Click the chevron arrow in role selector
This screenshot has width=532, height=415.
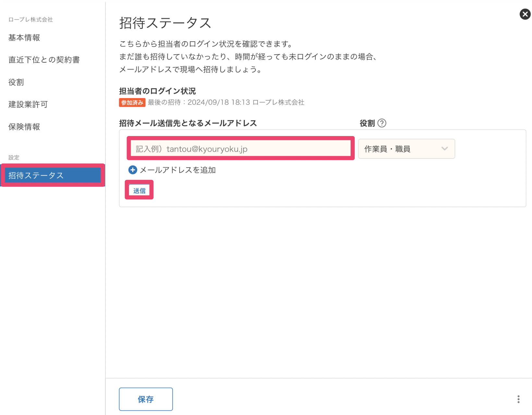[x=444, y=149]
